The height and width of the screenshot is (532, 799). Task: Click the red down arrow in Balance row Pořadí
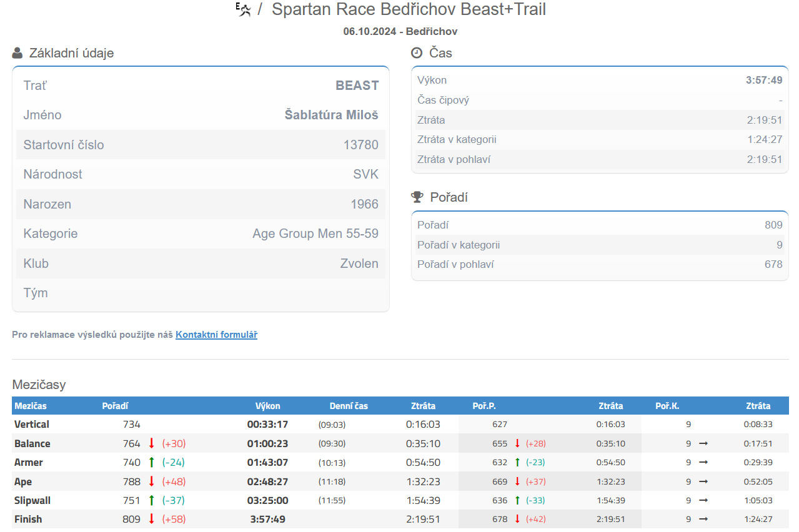tap(151, 443)
